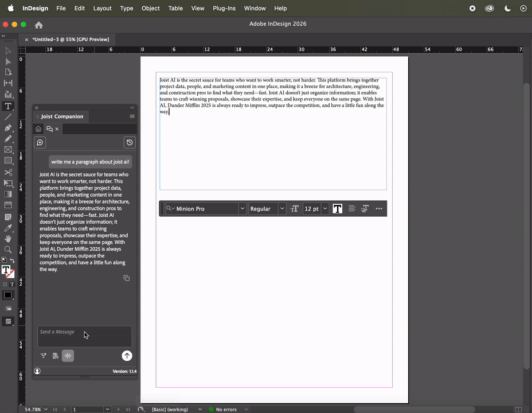
Task: Open paragraph alignment options icon
Action: click(x=352, y=209)
